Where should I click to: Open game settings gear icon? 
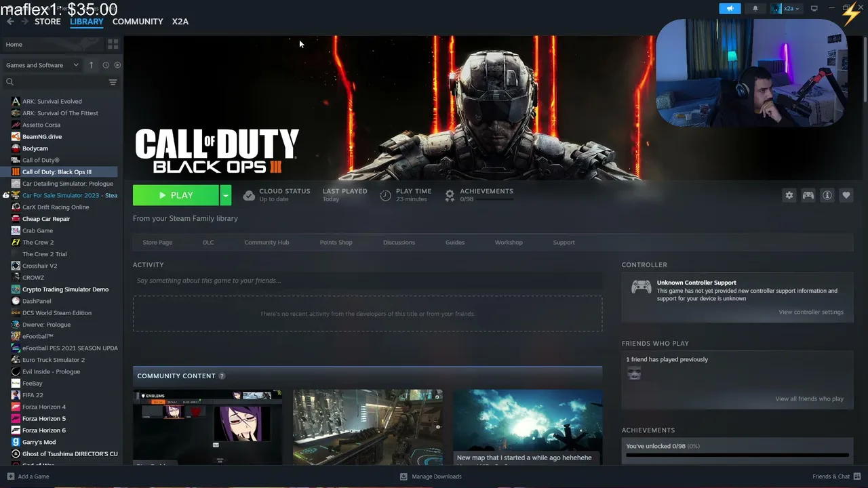pos(789,195)
